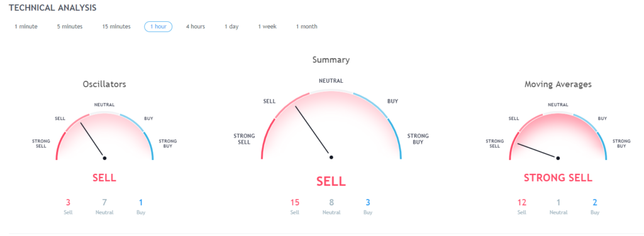Click the Moving Averages gauge pivot

point(558,158)
